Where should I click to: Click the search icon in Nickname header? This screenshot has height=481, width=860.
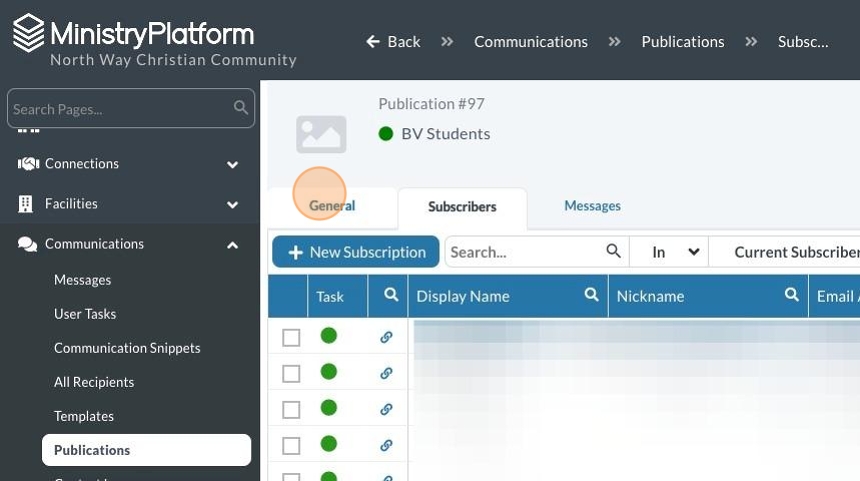coord(791,295)
